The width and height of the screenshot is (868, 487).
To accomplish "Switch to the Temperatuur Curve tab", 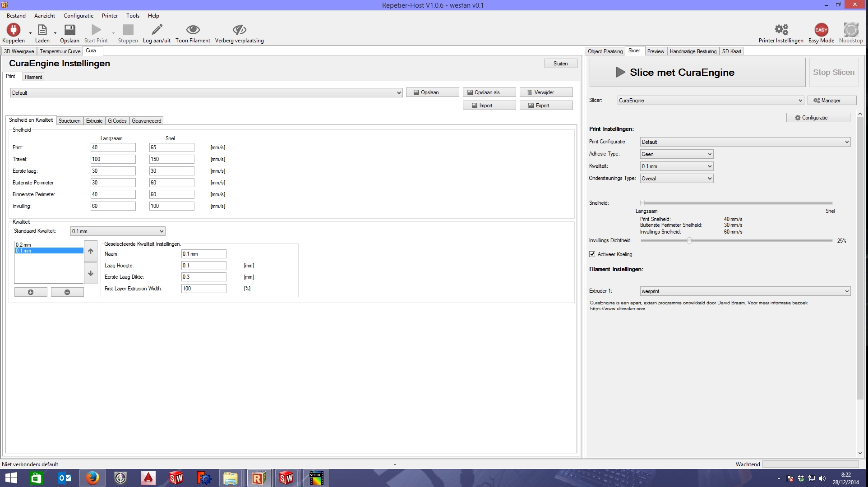I will pyautogui.click(x=60, y=51).
